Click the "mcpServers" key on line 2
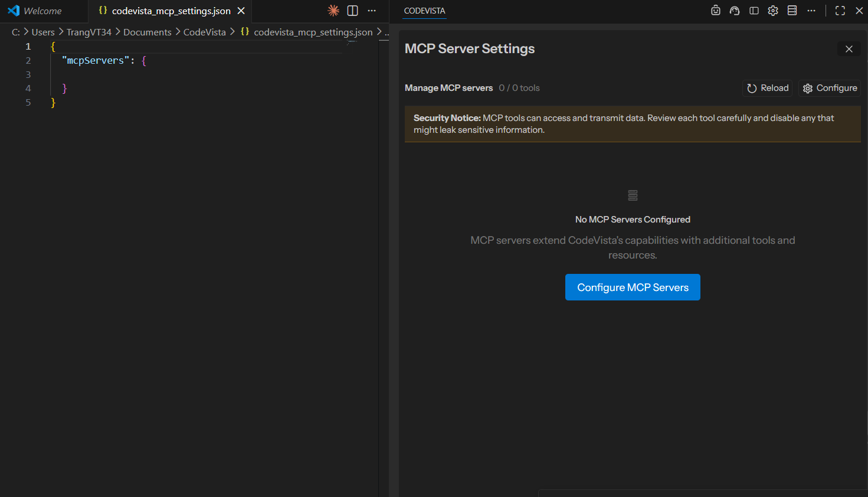The width and height of the screenshot is (868, 497). [x=96, y=60]
